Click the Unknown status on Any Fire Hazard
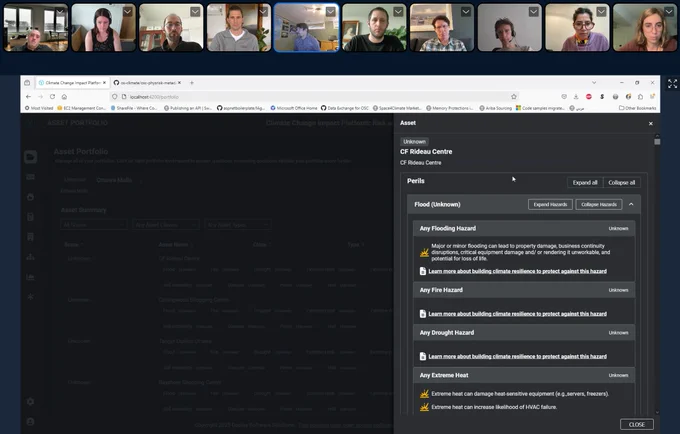The image size is (680, 434). click(618, 290)
